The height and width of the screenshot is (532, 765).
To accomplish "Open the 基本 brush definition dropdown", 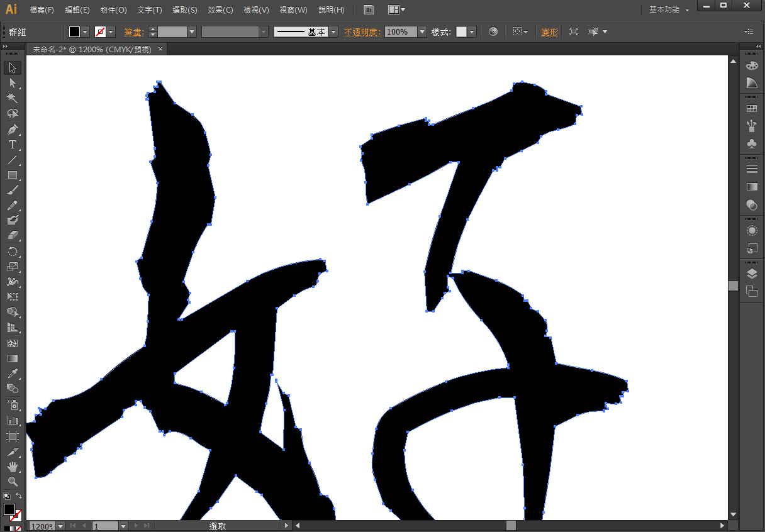I will pyautogui.click(x=333, y=31).
